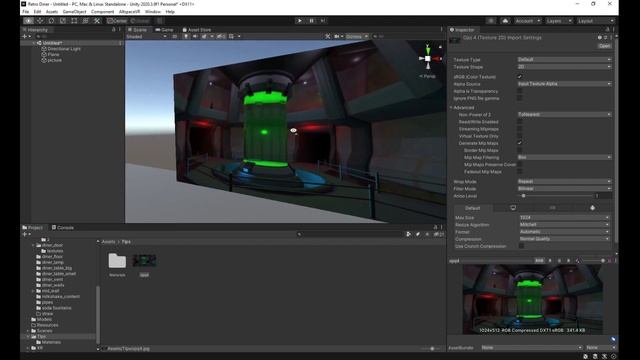The height and width of the screenshot is (360, 640).
Task: Toggle Global handle rotation button
Action: (140, 21)
